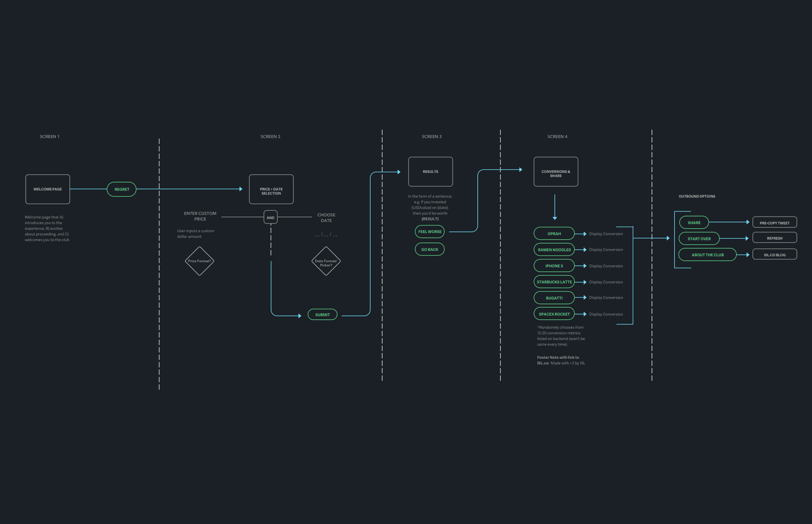Click the SPACEX ROCKET conversion pill
The image size is (812, 524).
click(x=554, y=314)
